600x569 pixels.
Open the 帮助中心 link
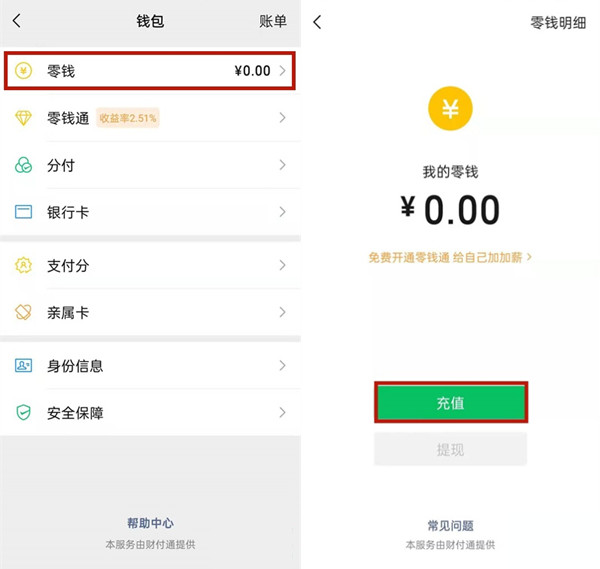point(150,523)
